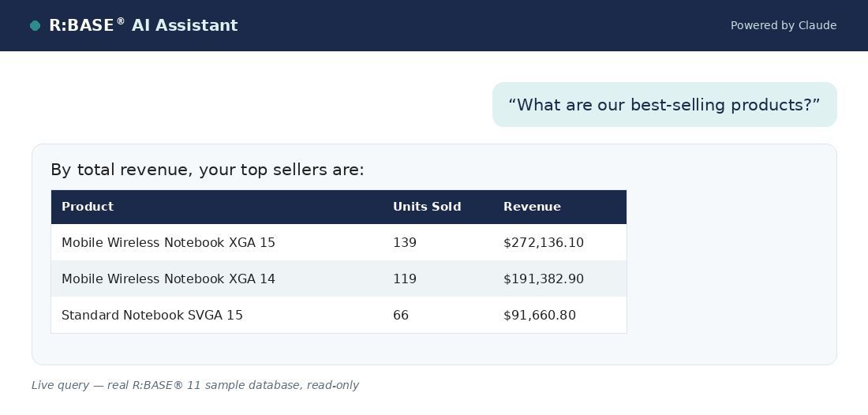
Task: Click the R:BASE AI Assistant title
Action: 144,25
